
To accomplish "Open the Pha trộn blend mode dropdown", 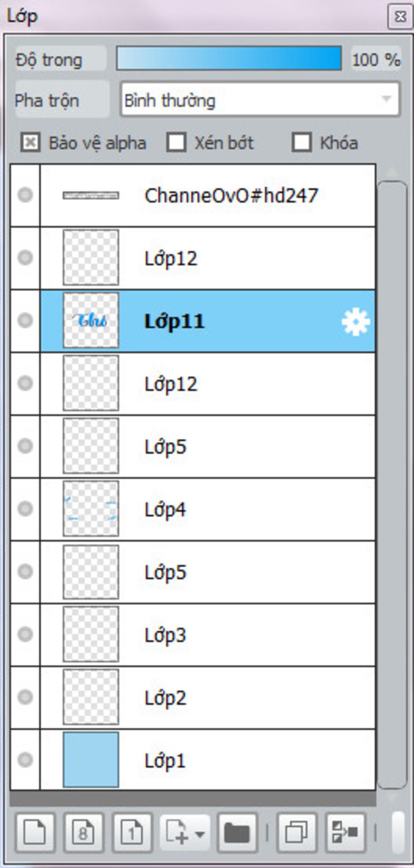I will (260, 100).
